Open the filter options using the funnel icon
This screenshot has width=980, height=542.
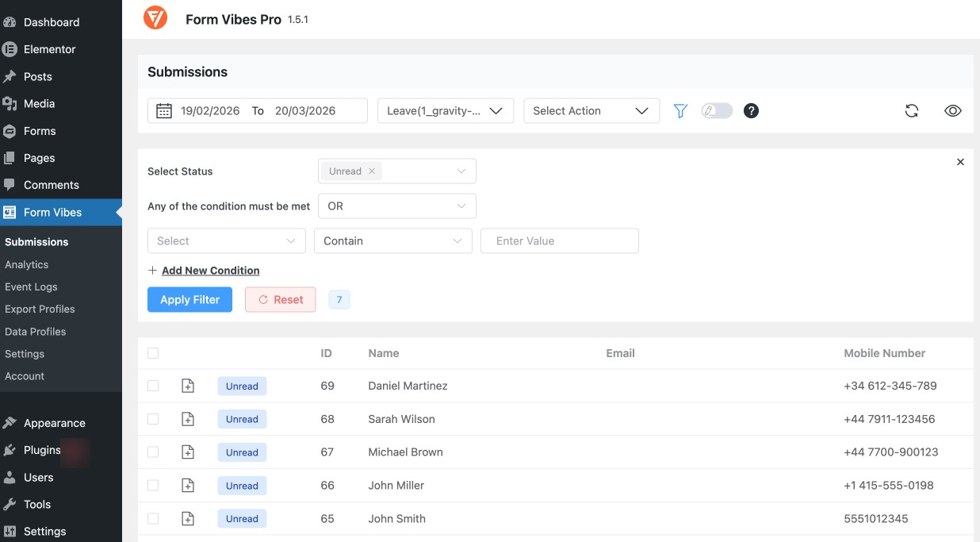point(680,110)
